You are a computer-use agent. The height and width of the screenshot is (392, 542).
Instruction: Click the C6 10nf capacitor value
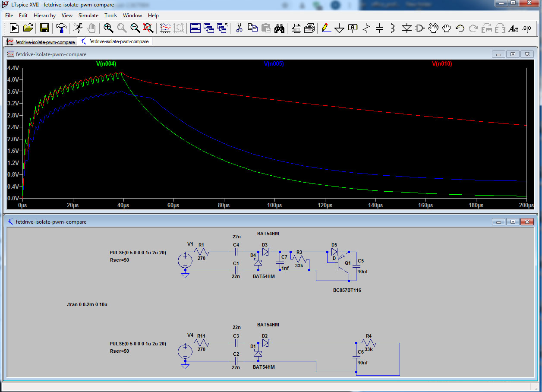[x=364, y=363]
